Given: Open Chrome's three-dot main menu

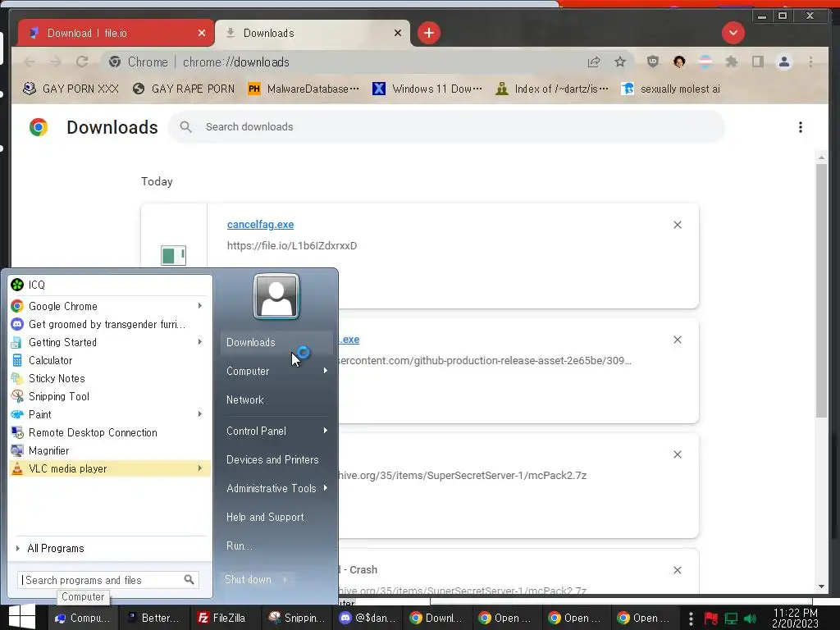Looking at the screenshot, I should click(811, 62).
